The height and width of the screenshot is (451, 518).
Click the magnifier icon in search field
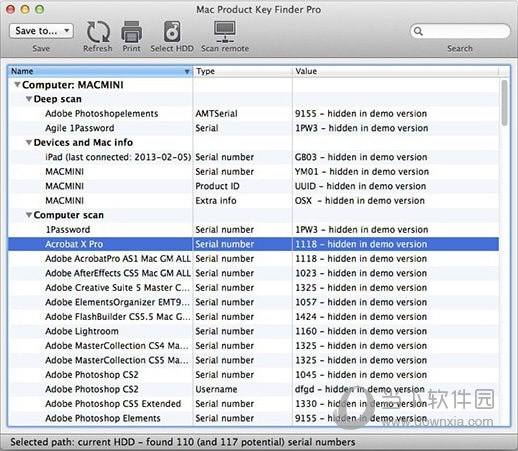(x=418, y=31)
